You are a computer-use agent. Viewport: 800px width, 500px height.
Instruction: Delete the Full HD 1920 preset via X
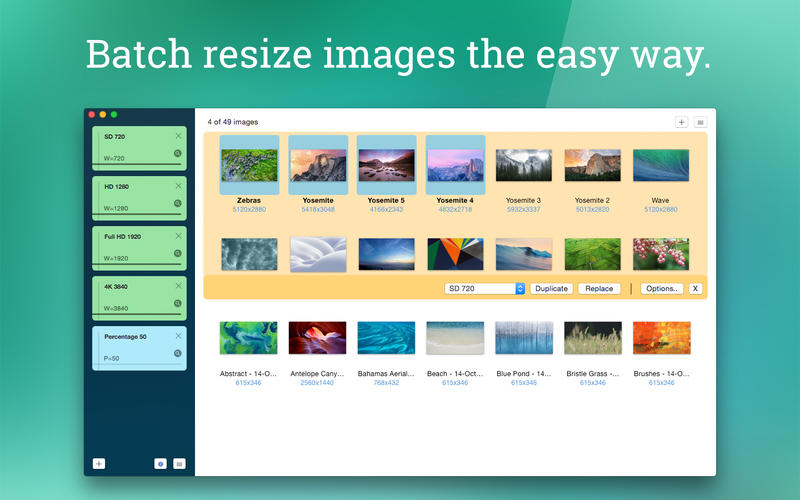click(179, 236)
